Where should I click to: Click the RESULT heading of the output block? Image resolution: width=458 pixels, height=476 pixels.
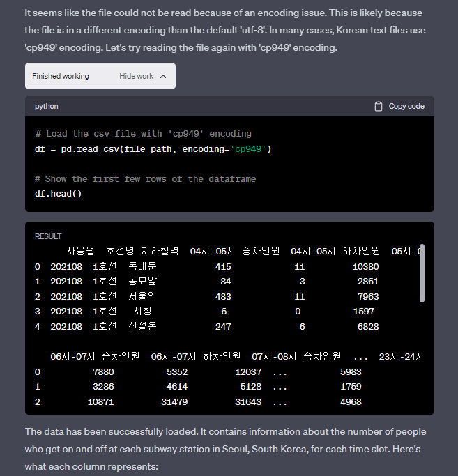tap(48, 236)
